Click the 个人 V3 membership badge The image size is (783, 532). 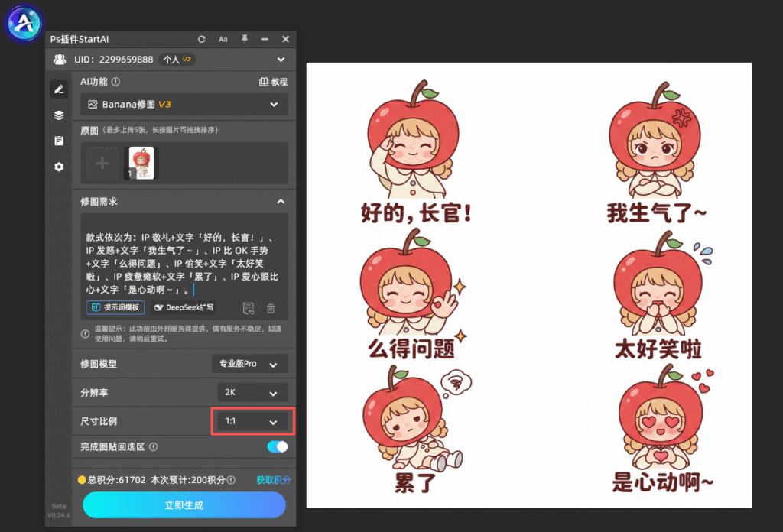point(177,60)
